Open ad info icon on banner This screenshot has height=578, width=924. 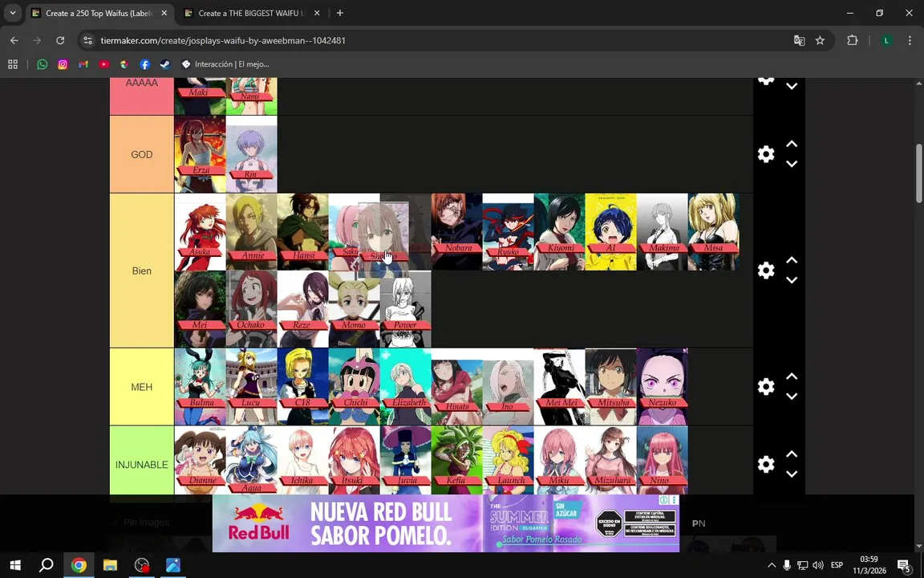pyautogui.click(x=663, y=500)
